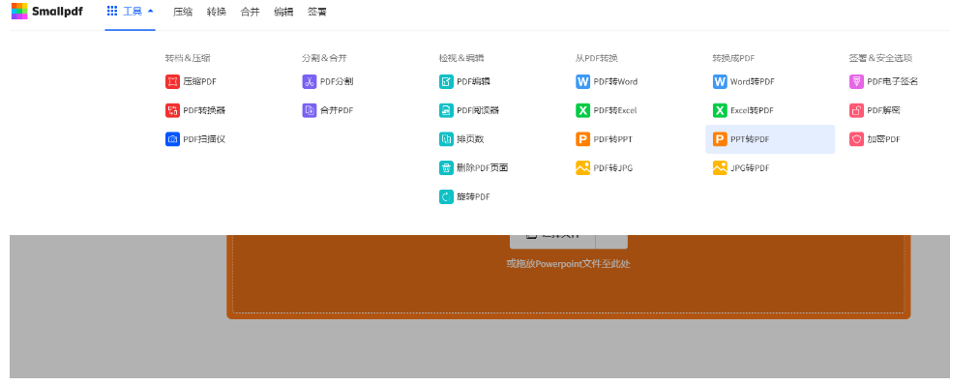
Task: Open the PDF电子签名 link
Action: (x=893, y=82)
